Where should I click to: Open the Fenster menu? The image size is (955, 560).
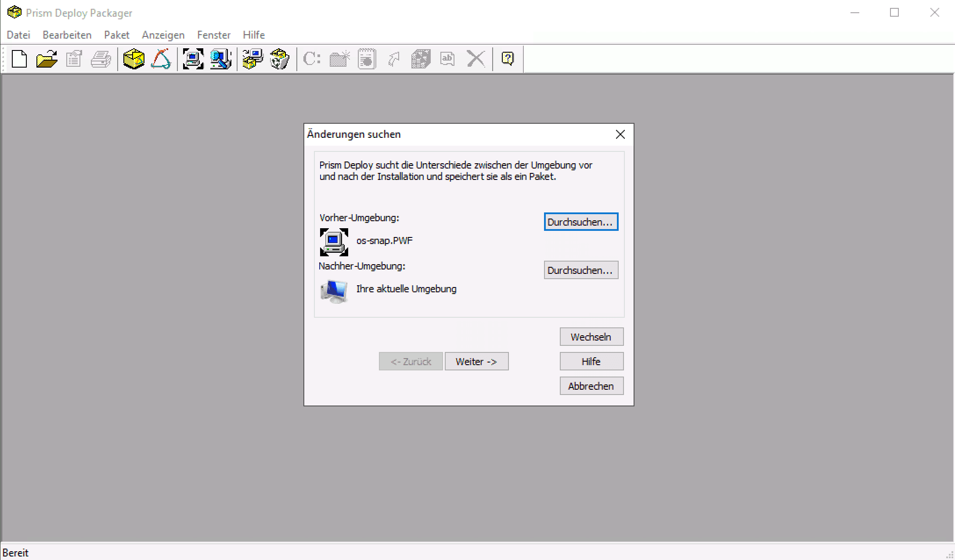[213, 35]
